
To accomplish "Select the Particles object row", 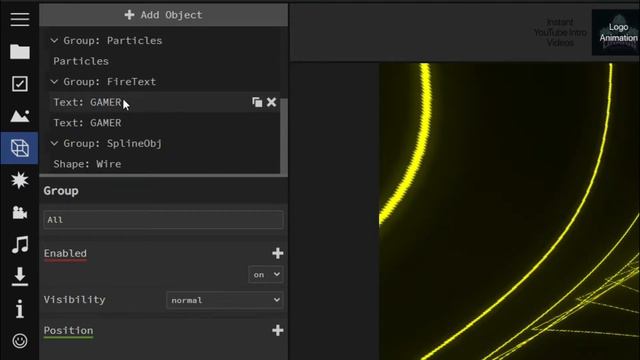I will pos(164,61).
